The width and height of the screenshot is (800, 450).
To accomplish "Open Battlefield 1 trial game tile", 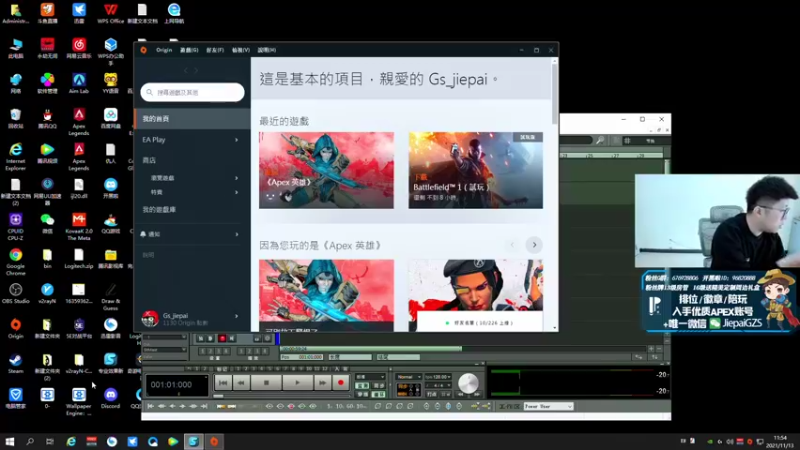I will click(x=476, y=170).
